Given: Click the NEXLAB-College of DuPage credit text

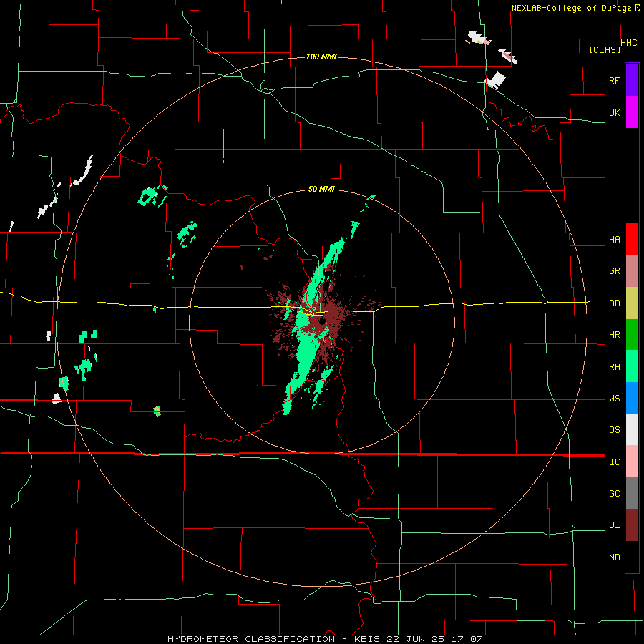Looking at the screenshot, I should (x=572, y=8).
